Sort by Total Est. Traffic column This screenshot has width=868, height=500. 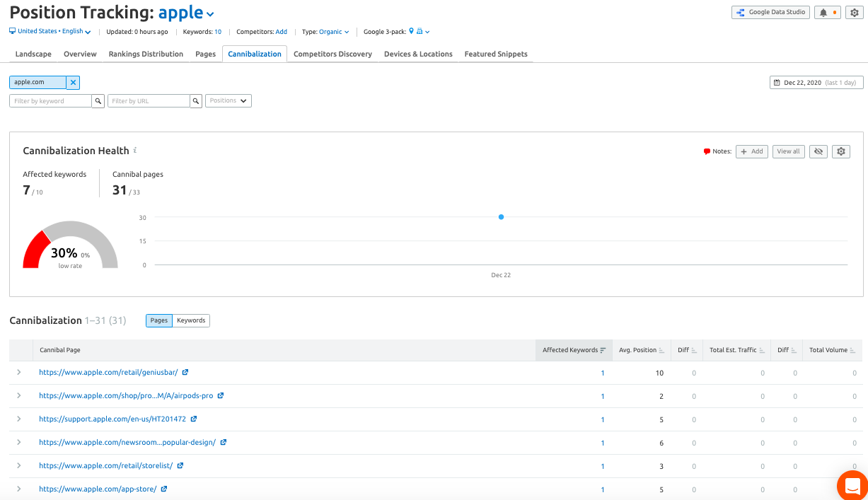point(737,350)
